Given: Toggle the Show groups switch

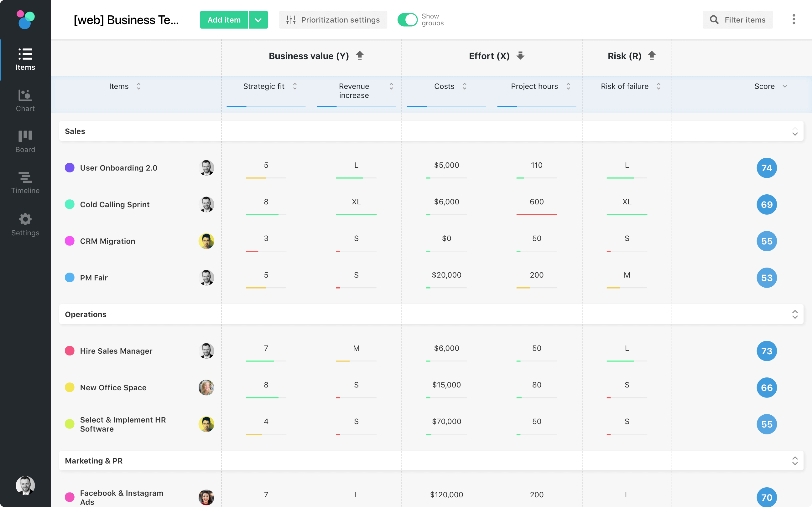Looking at the screenshot, I should (407, 20).
